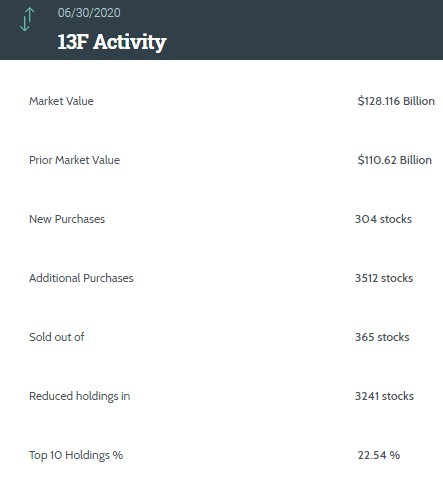
Task: Click the Sold out of row area
Action: coord(221,337)
